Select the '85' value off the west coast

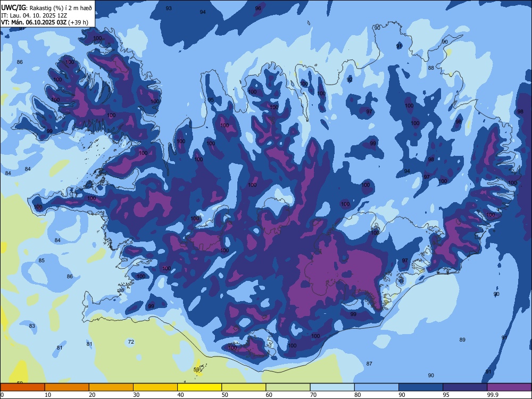[41, 261]
